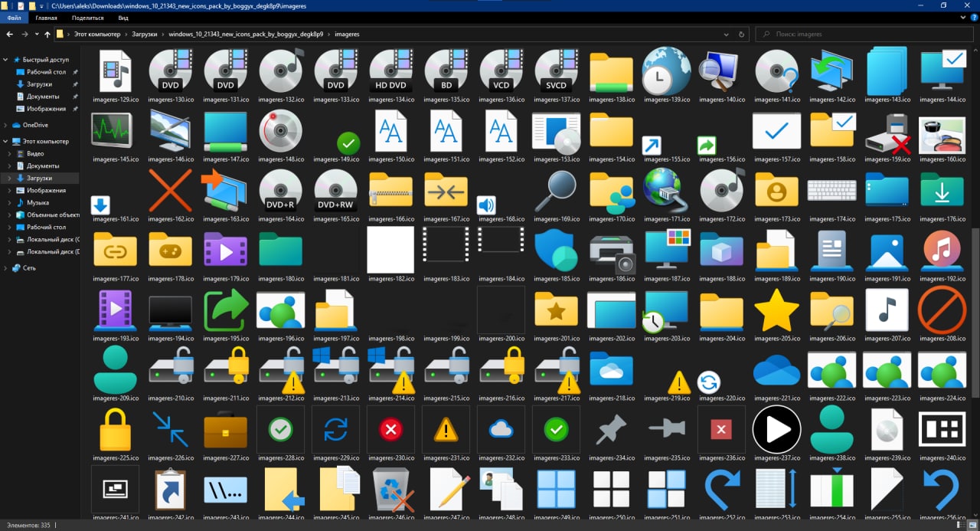Open the Поделиться ribbon tab
The image size is (980, 531).
(87, 18)
